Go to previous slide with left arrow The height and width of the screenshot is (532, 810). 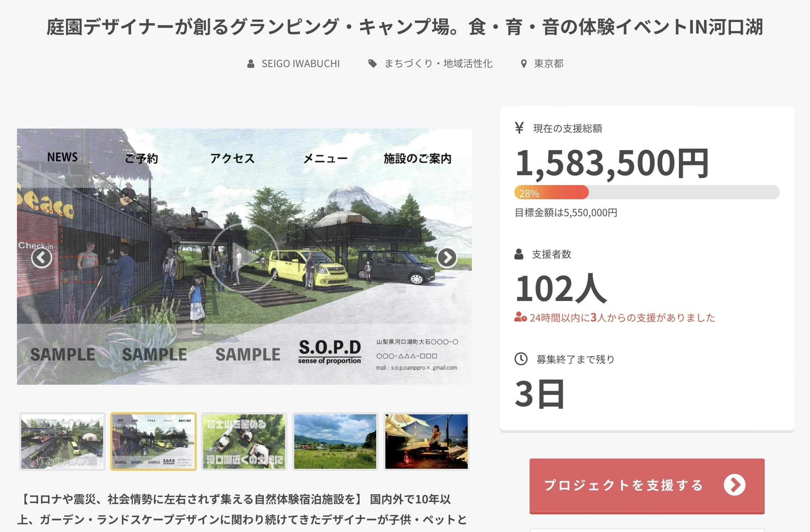pos(42,258)
